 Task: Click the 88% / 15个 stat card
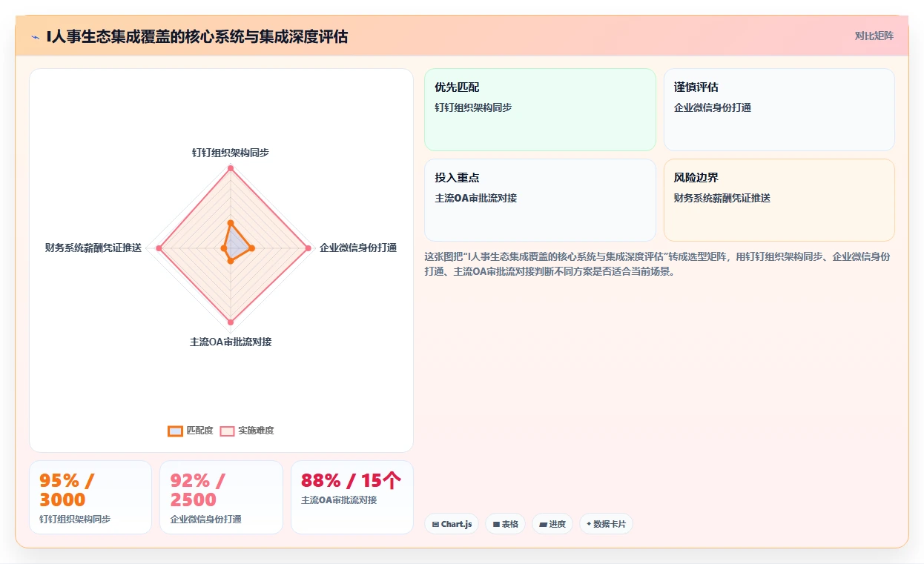tap(352, 497)
